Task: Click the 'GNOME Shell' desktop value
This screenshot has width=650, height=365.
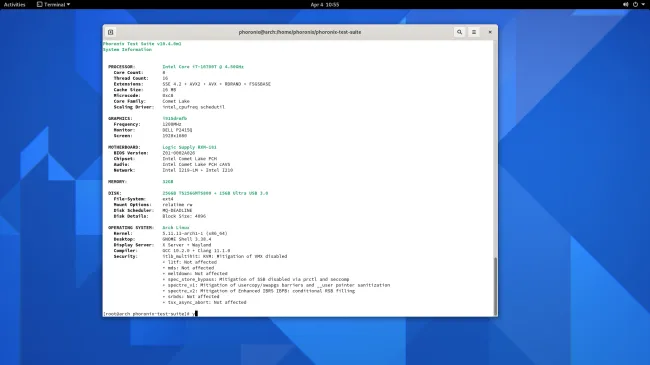Action: tap(187, 239)
